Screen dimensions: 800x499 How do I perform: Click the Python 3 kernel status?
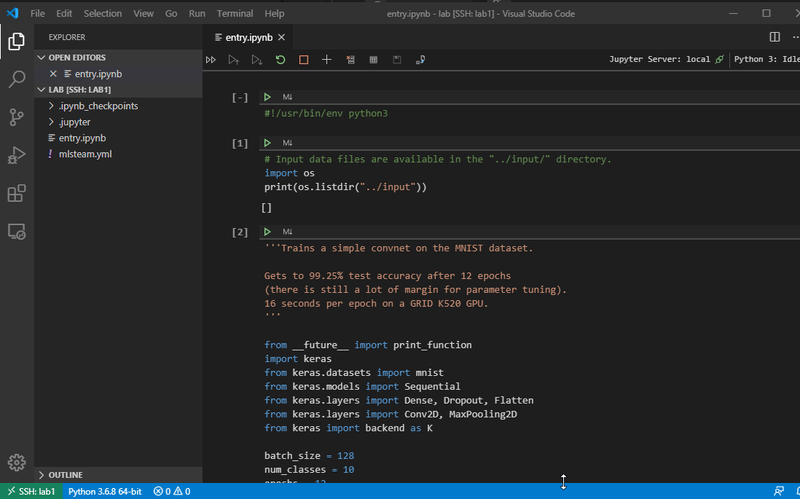766,59
